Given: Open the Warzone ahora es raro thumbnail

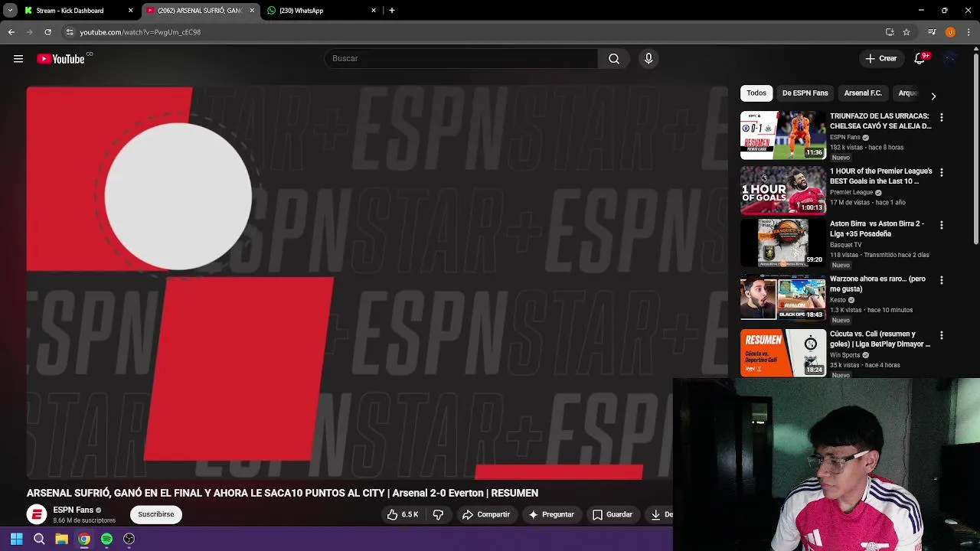Looking at the screenshot, I should [x=783, y=298].
